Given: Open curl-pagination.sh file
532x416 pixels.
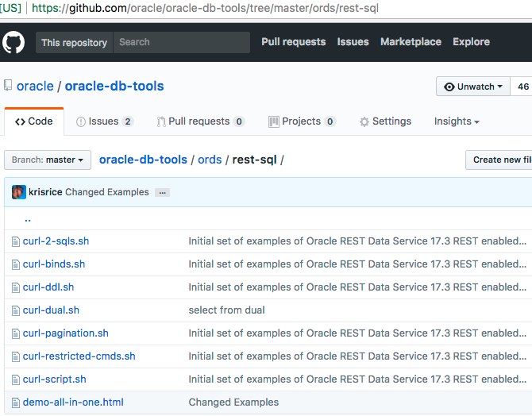Looking at the screenshot, I should pyautogui.click(x=66, y=333).
